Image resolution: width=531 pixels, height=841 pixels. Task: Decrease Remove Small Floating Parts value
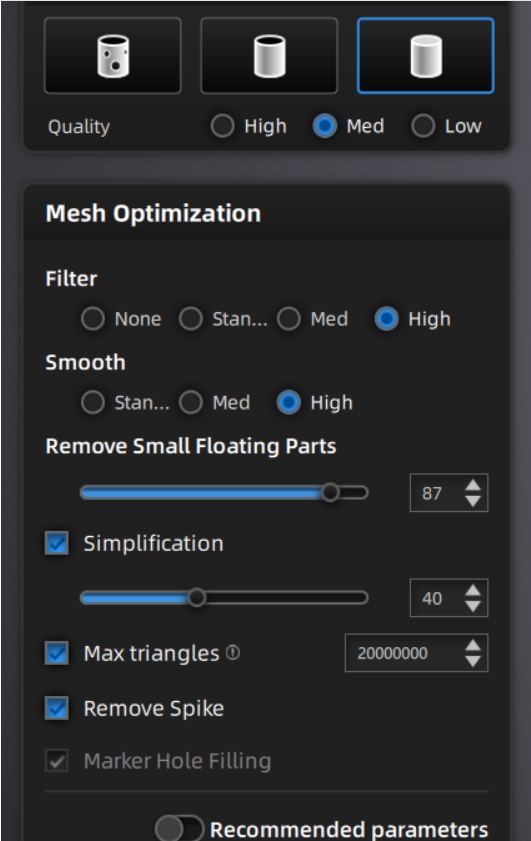(473, 501)
